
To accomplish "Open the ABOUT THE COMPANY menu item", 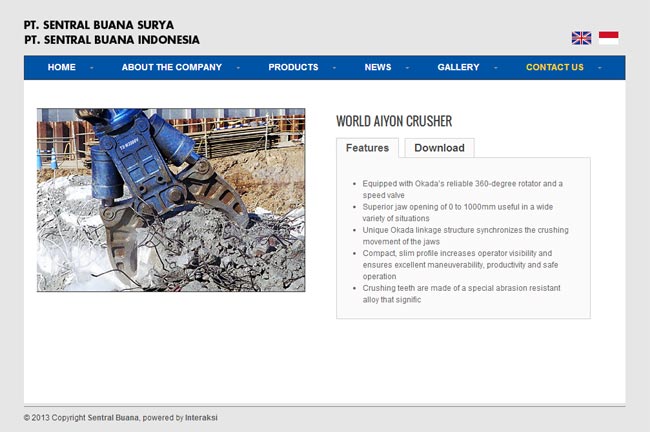I will (172, 67).
